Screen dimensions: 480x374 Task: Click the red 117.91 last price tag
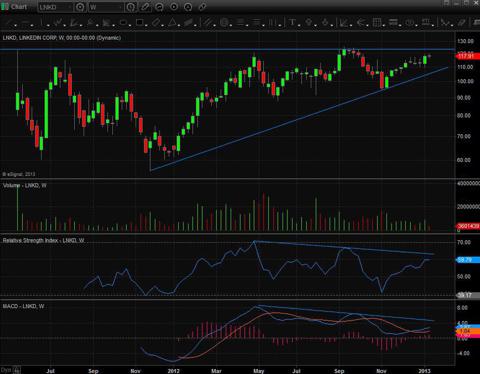click(467, 56)
